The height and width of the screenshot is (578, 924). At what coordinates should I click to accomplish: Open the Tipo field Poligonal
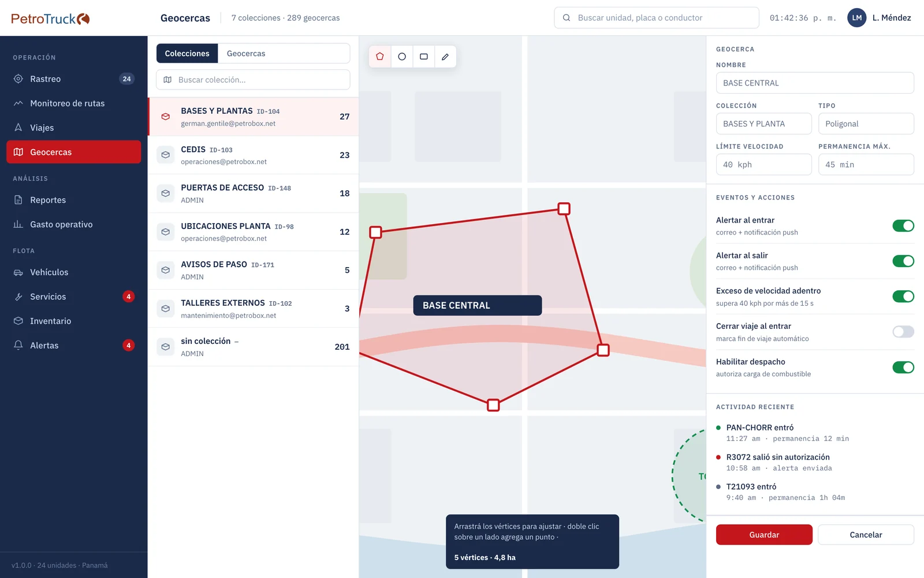[x=866, y=124]
